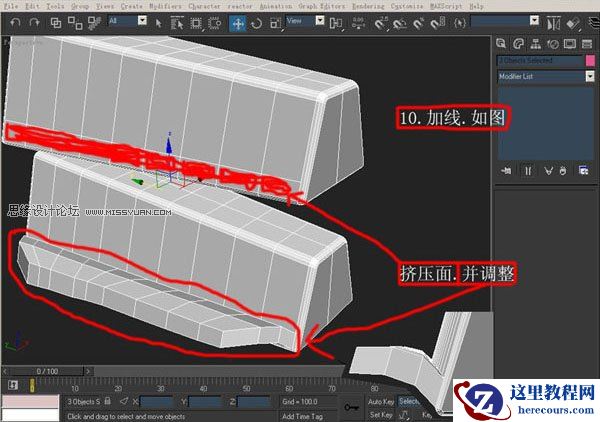Toggle the Selection Lock padlock icon
The width and height of the screenshot is (600, 422).
click(108, 401)
